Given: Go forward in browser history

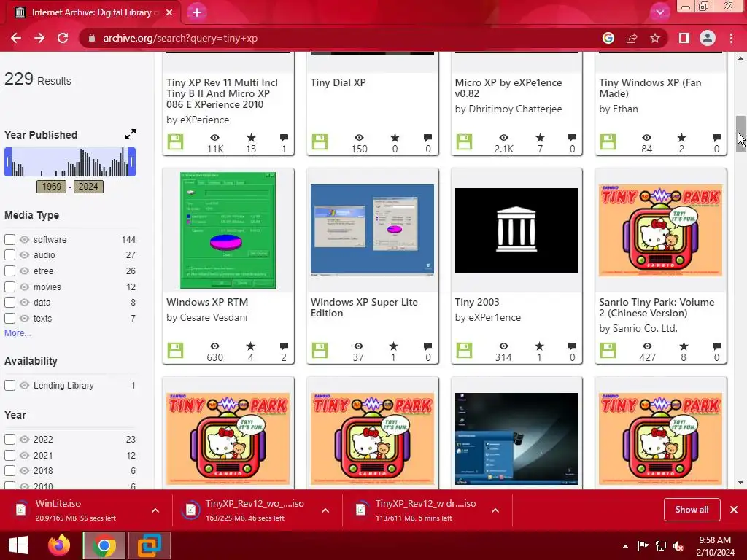Looking at the screenshot, I should [x=39, y=38].
